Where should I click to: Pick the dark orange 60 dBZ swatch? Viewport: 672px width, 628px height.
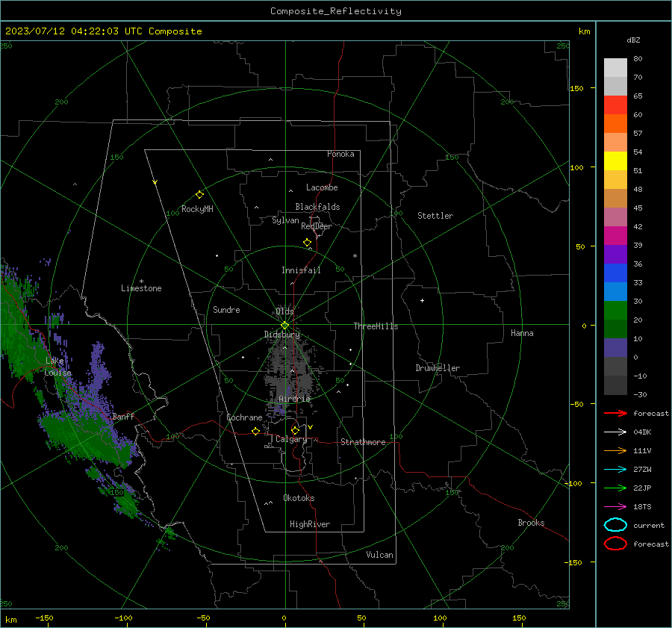(615, 123)
